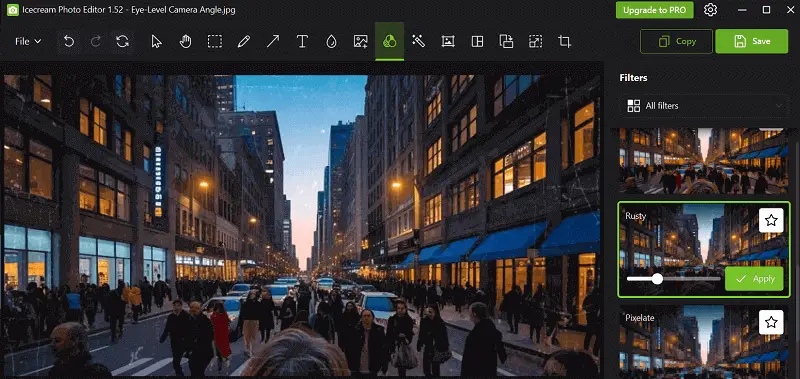Image resolution: width=800 pixels, height=379 pixels.
Task: Click the active Filters tool icon
Action: (x=390, y=41)
